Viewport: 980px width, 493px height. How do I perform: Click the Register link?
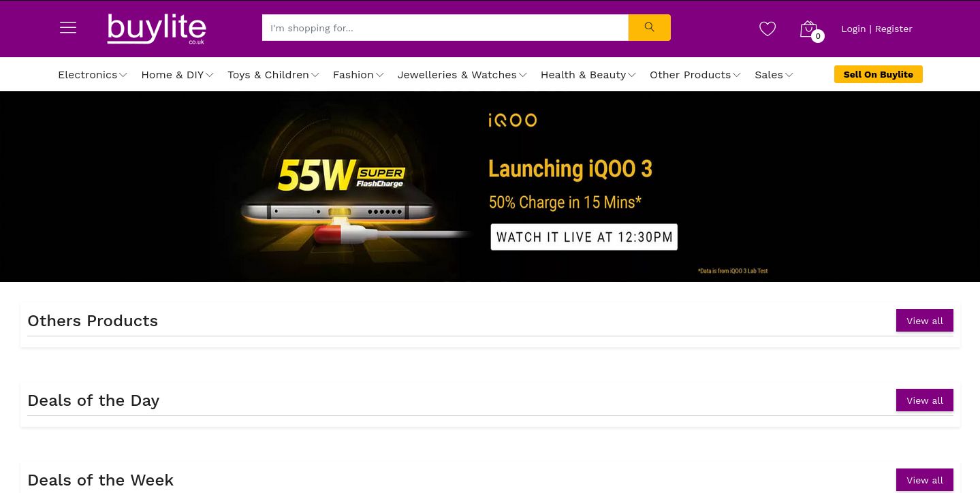pyautogui.click(x=894, y=29)
